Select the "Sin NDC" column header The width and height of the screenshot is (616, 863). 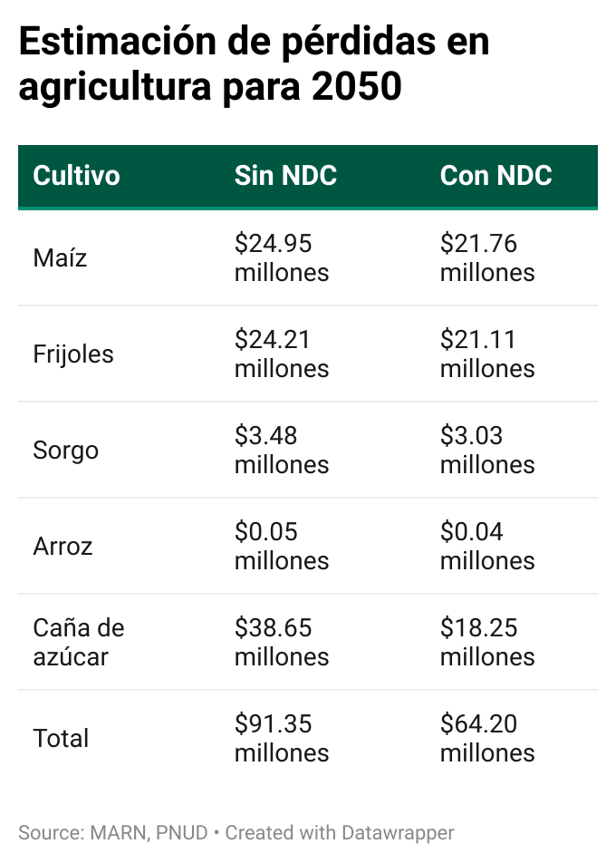pyautogui.click(x=285, y=175)
